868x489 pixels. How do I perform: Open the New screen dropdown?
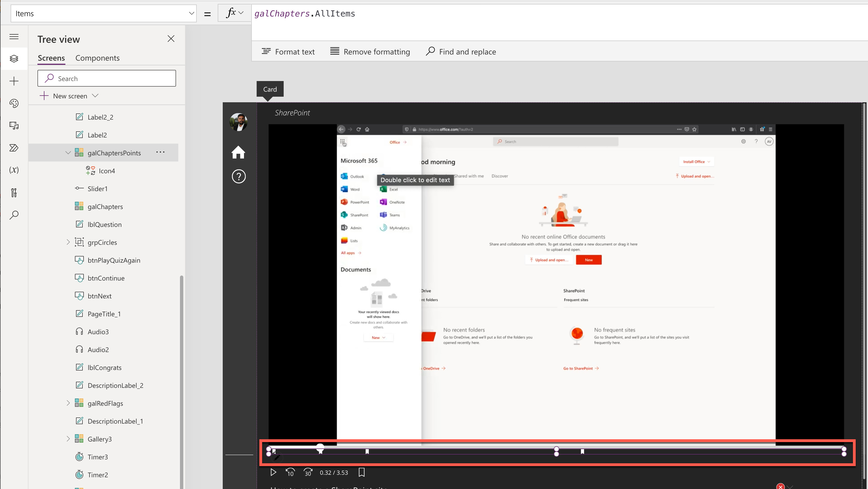click(95, 96)
